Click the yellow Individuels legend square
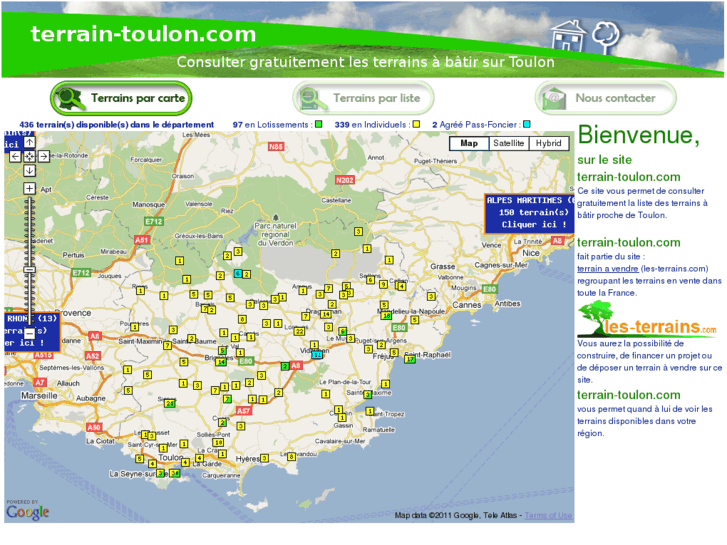Screen dimensions: 727x545 (x=416, y=124)
